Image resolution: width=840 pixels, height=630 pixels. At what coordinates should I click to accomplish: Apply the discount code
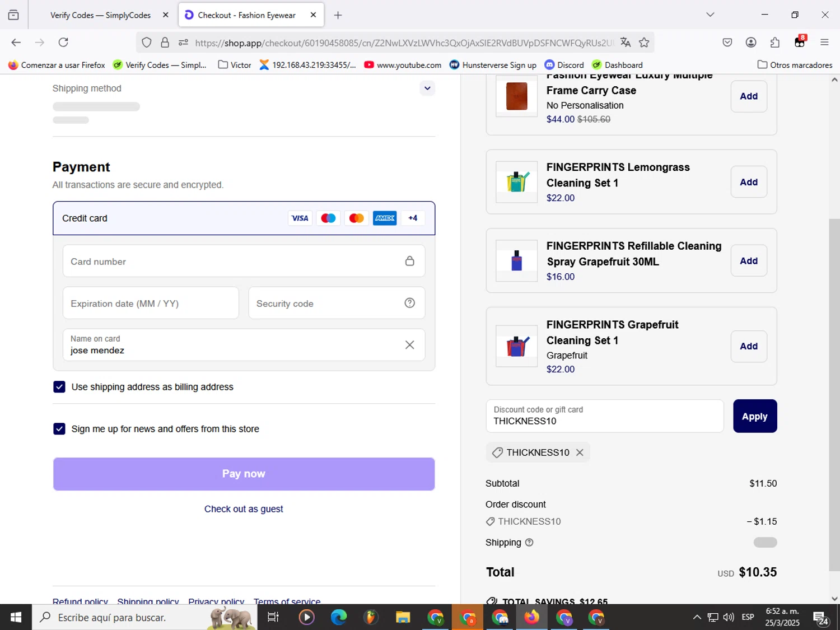tap(755, 416)
